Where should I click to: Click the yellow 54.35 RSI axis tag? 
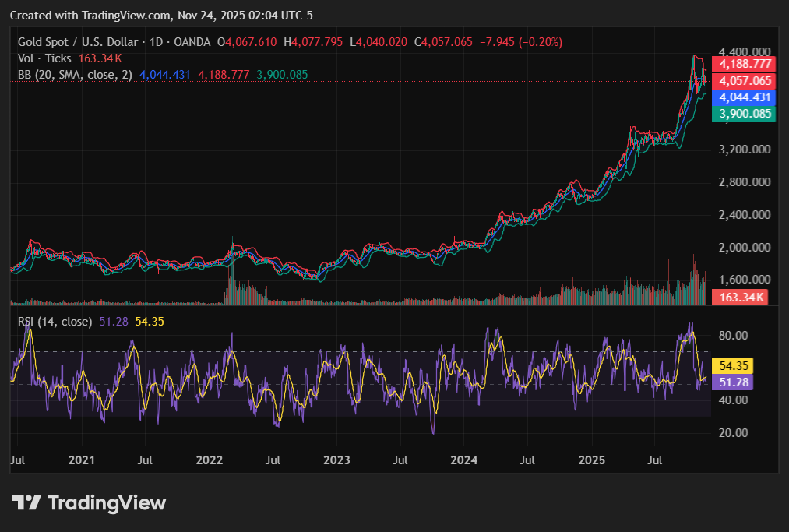(x=734, y=365)
